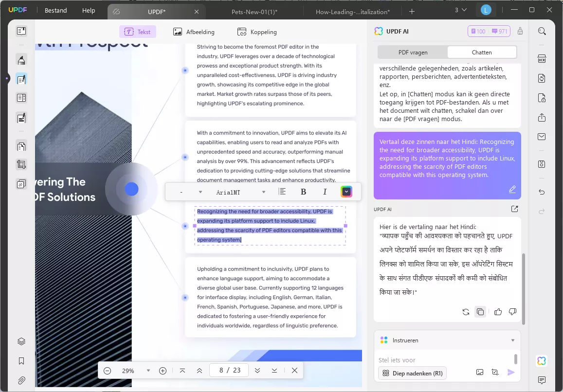Open ArialMT font family dropdown
This screenshot has width=563, height=392.
click(264, 192)
